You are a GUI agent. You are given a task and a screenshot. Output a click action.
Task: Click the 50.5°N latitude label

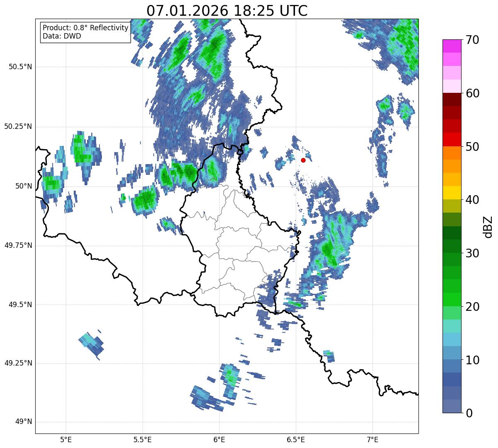tap(21, 67)
